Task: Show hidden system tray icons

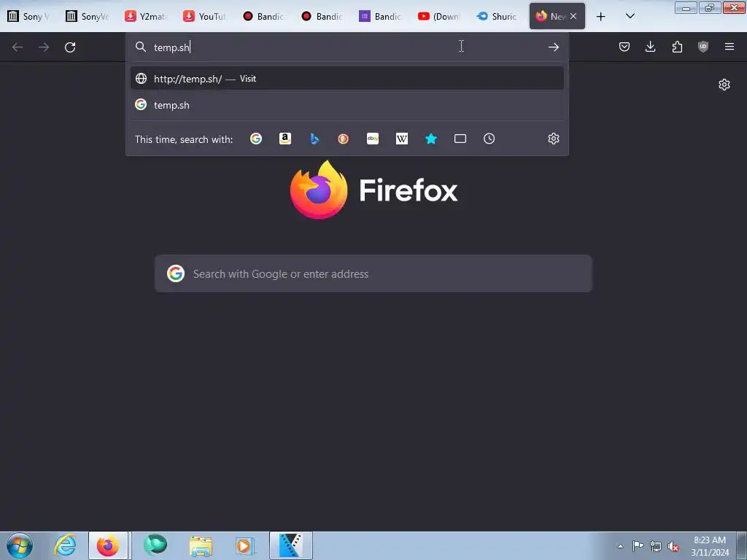Action: [620, 546]
